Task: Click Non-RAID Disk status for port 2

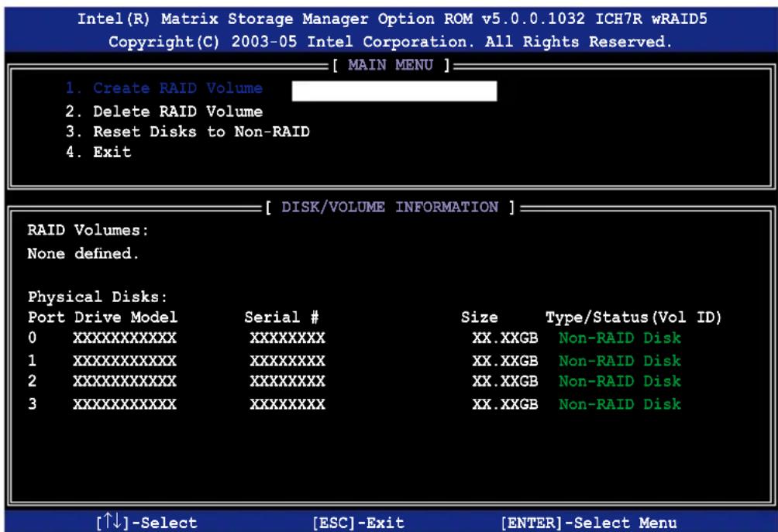Action: 620,381
